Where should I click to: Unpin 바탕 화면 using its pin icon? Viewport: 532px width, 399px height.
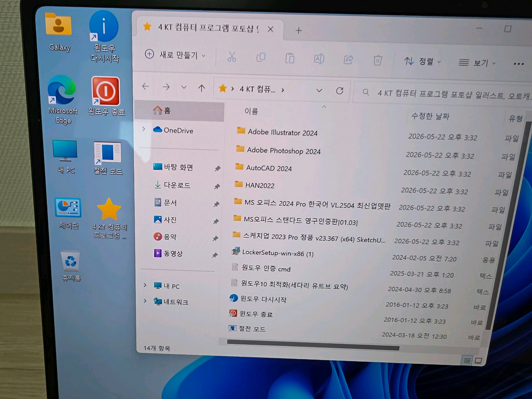218,168
